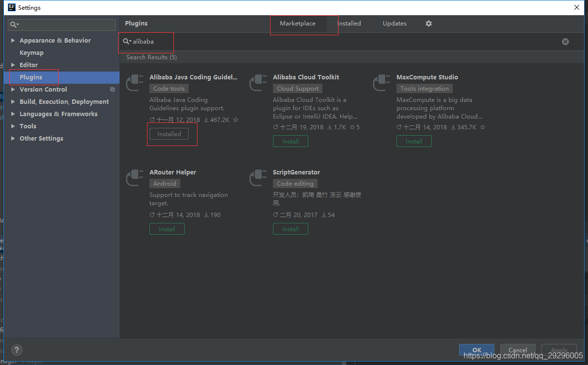Click the copy icon beside Version Control

pyautogui.click(x=112, y=90)
